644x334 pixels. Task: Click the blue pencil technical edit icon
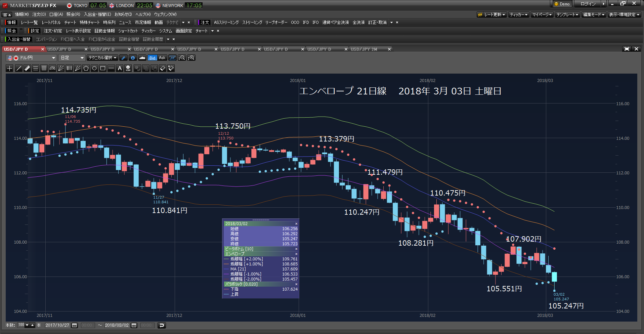[x=123, y=58]
